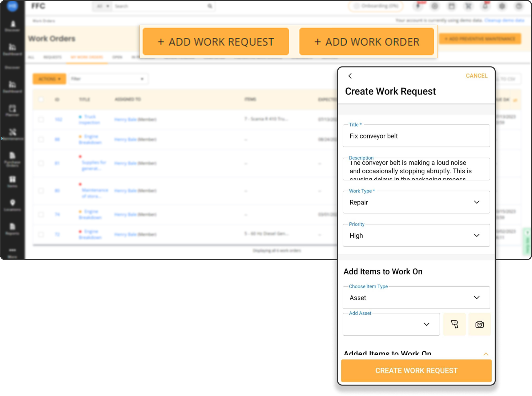The image size is (532, 396).
Task: Collapse the Added Items to Work On section
Action: point(486,354)
